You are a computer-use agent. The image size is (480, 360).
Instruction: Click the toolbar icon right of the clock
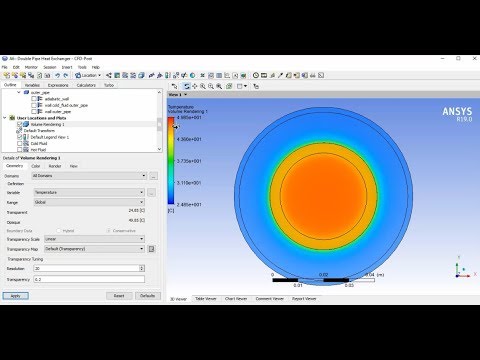[x=264, y=75]
